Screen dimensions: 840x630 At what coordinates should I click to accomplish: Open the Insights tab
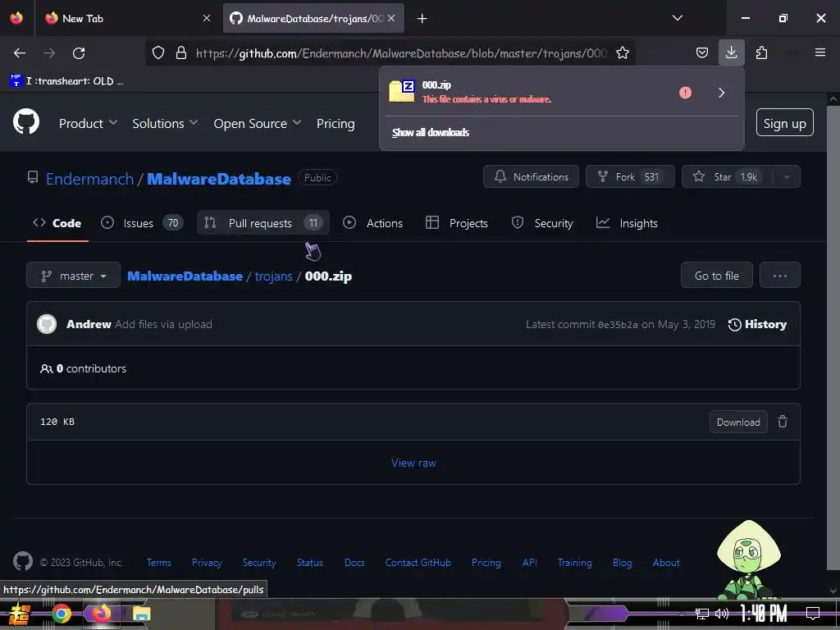(x=627, y=223)
